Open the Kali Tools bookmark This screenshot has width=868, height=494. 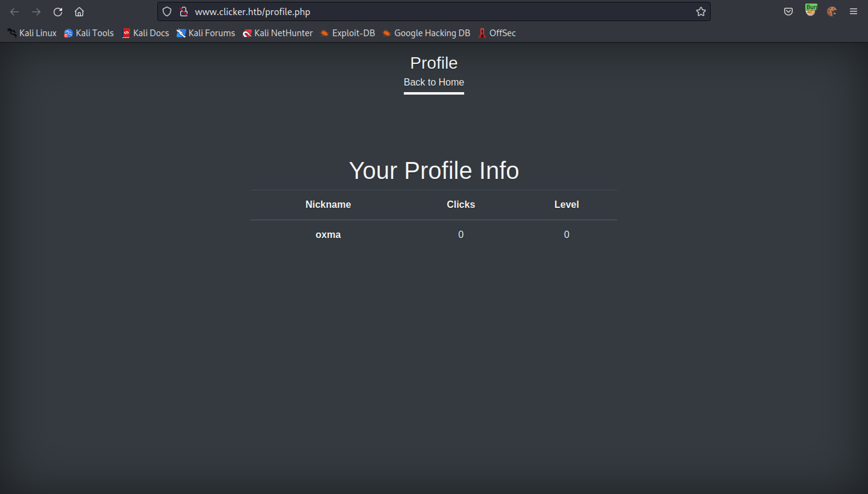pyautogui.click(x=89, y=33)
